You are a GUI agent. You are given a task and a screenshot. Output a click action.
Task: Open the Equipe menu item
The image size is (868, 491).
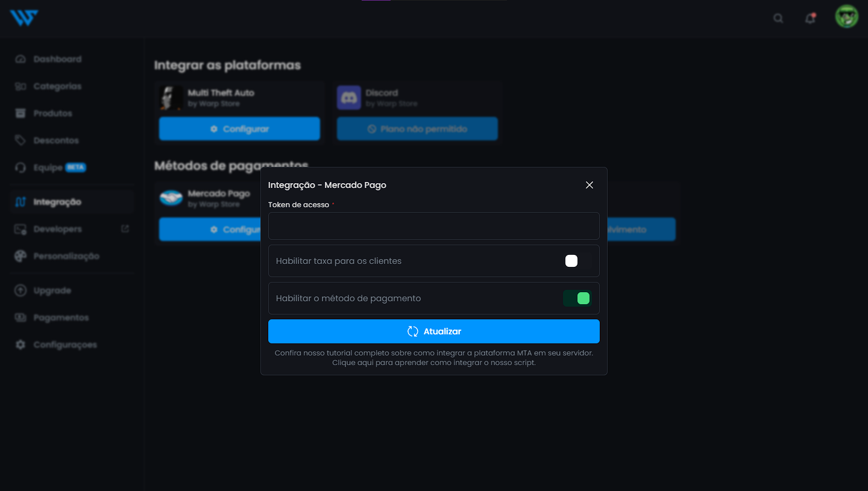click(72, 167)
